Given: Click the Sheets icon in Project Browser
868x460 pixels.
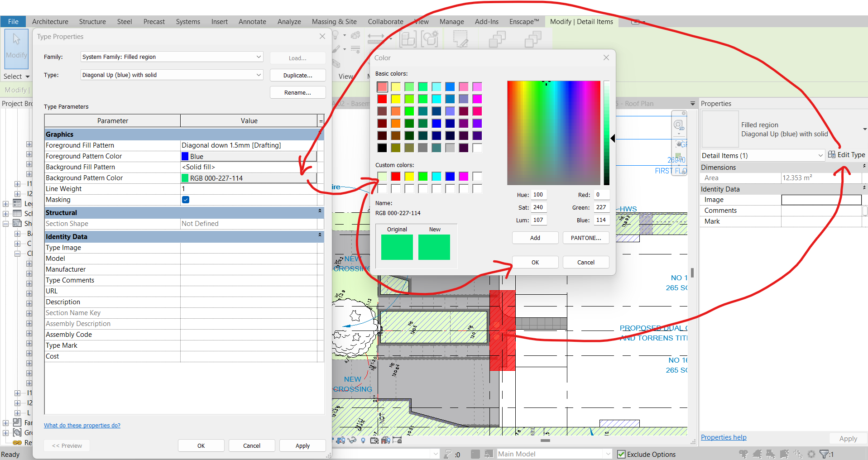Looking at the screenshot, I should (x=17, y=223).
